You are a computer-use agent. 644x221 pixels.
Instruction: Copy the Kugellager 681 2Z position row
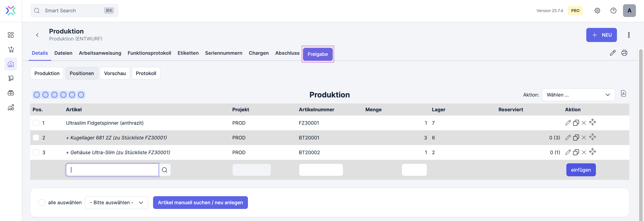576,138
